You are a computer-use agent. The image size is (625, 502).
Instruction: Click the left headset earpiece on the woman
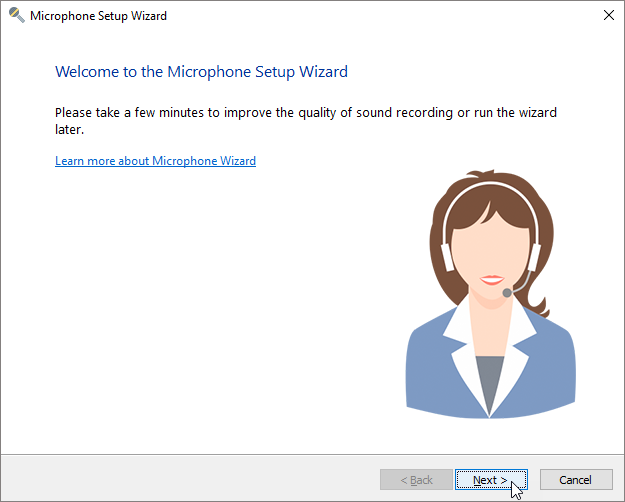pyautogui.click(x=449, y=258)
